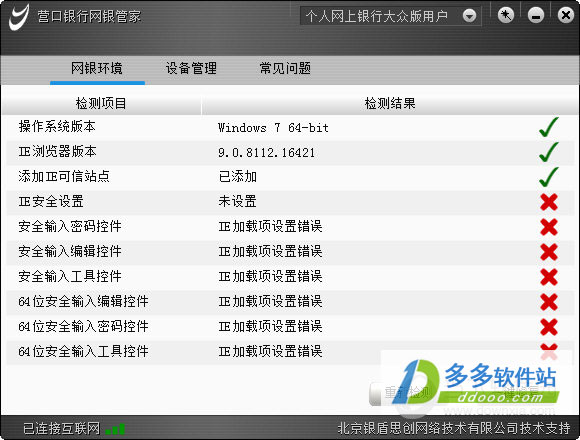The width and height of the screenshot is (580, 440).
Task: Select the 添加IE可信站点 row label
Action: click(64, 176)
